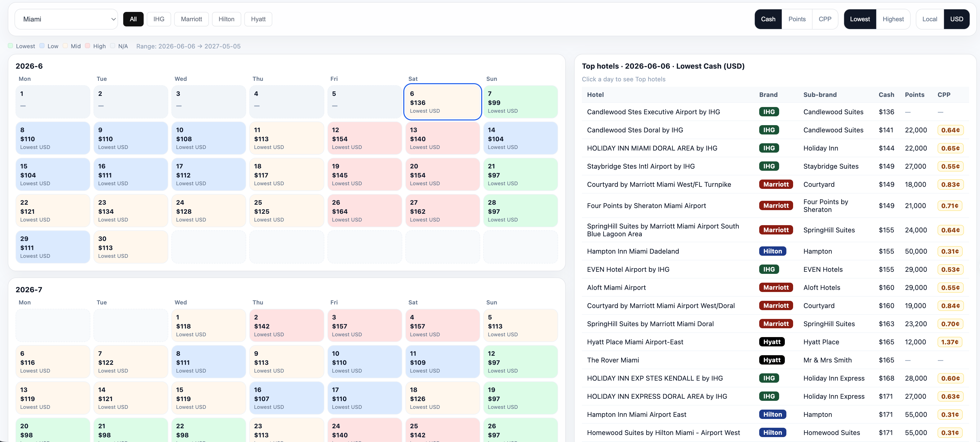Sort by CPP column header

tap(944, 95)
